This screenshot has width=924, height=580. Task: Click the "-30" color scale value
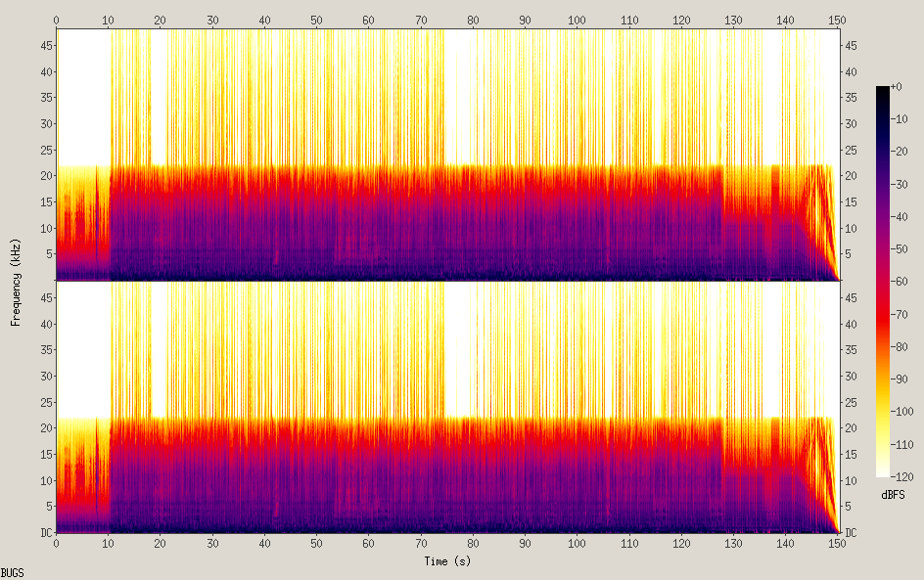tap(900, 184)
